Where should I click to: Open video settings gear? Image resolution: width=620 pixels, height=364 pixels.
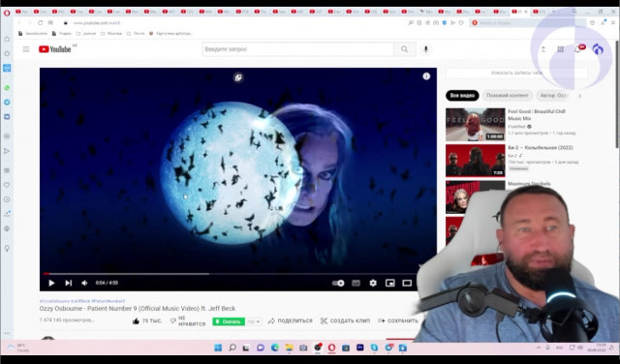click(x=373, y=283)
